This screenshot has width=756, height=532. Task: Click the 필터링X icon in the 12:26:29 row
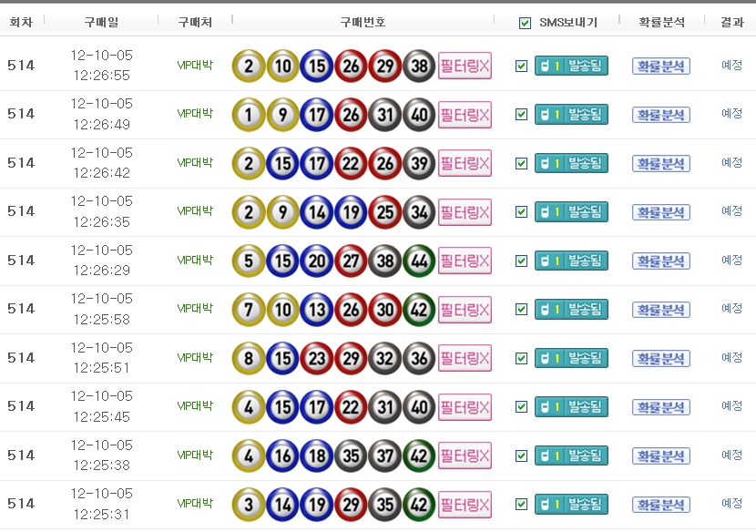tap(465, 261)
